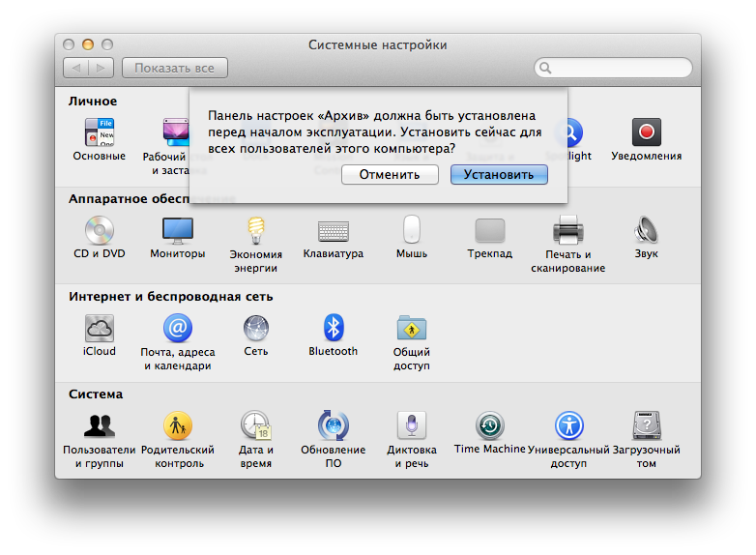Click the back navigation arrow in toolbar
The image size is (756, 555).
[76, 68]
